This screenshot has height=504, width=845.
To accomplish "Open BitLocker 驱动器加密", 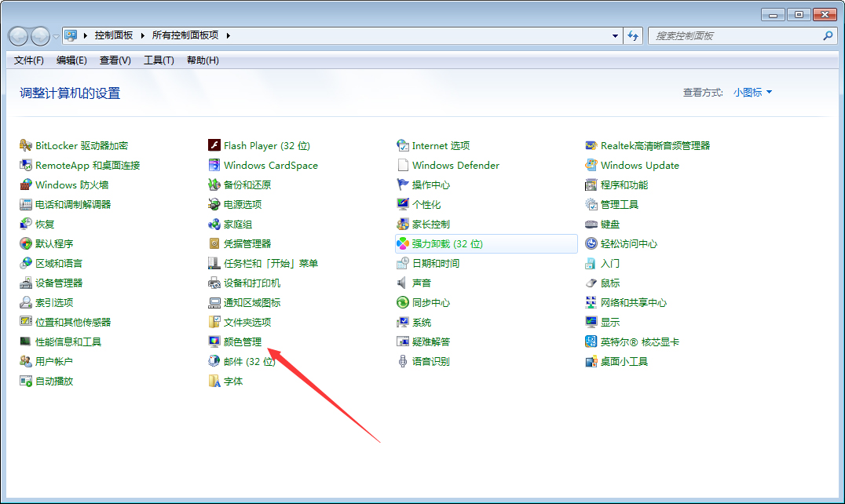I will coord(80,145).
